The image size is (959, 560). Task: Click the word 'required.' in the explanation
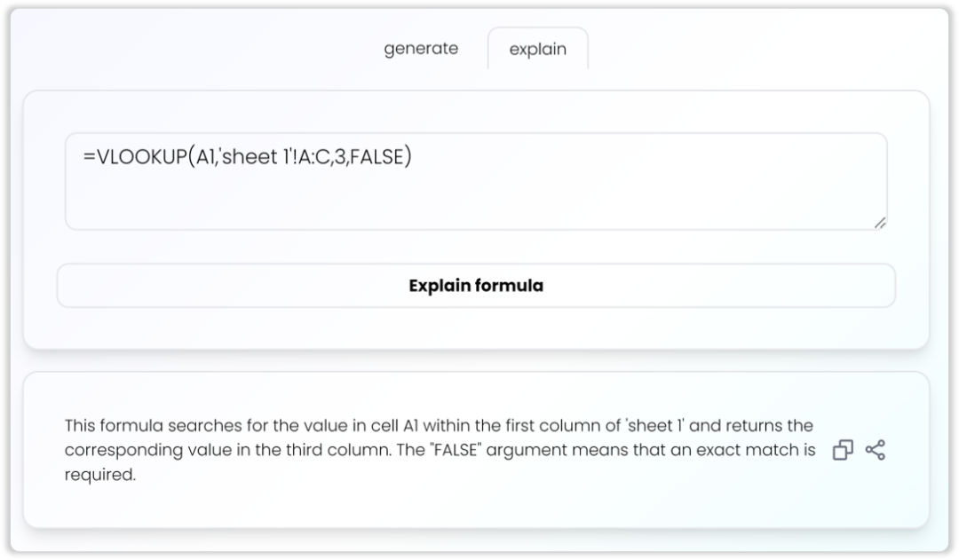(x=100, y=474)
